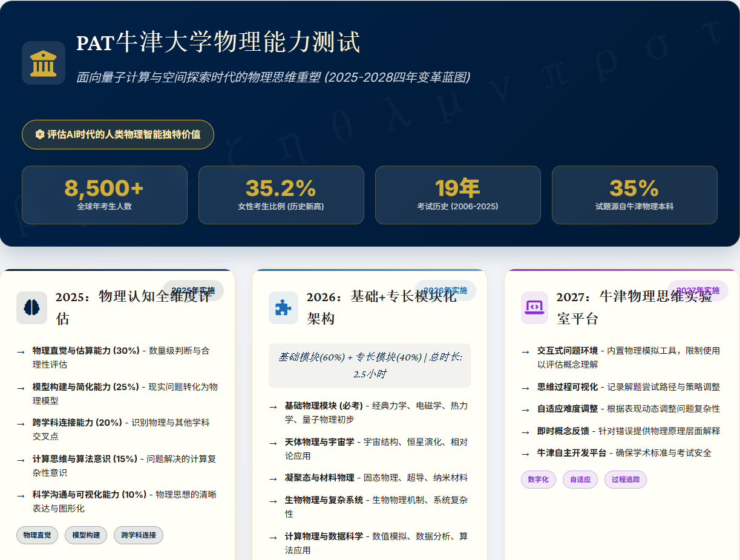Click the 评估AI时代的人类物理智能独特价值 badge

pos(118,134)
